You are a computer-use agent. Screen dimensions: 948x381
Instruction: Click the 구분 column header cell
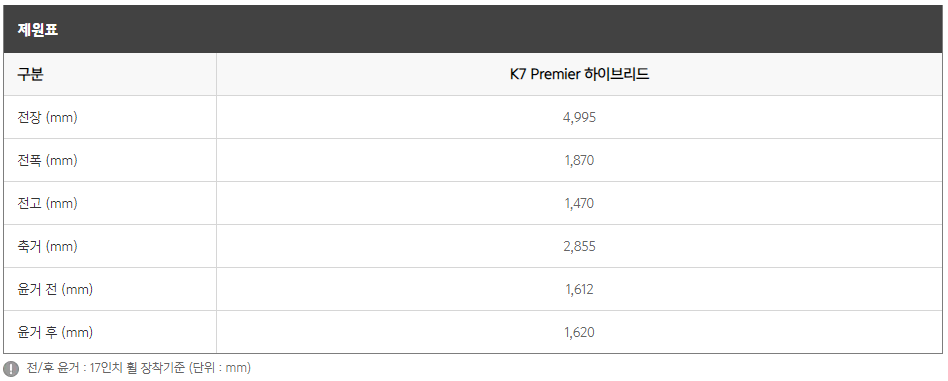click(x=110, y=74)
